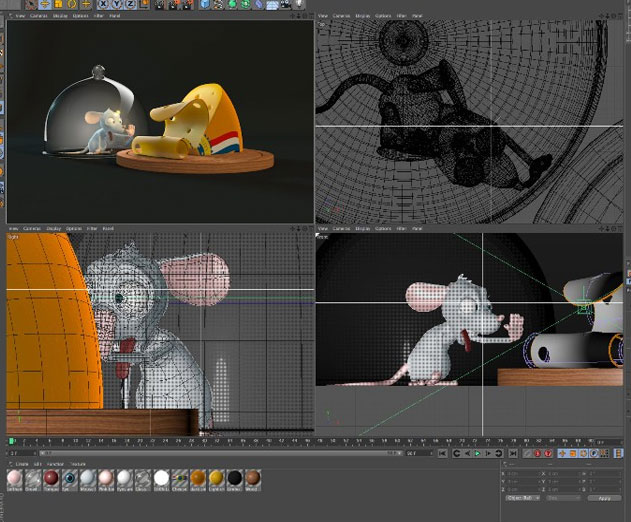Open the Cameras menu in the bottom-left viewport
The height and width of the screenshot is (522, 631).
[x=32, y=229]
